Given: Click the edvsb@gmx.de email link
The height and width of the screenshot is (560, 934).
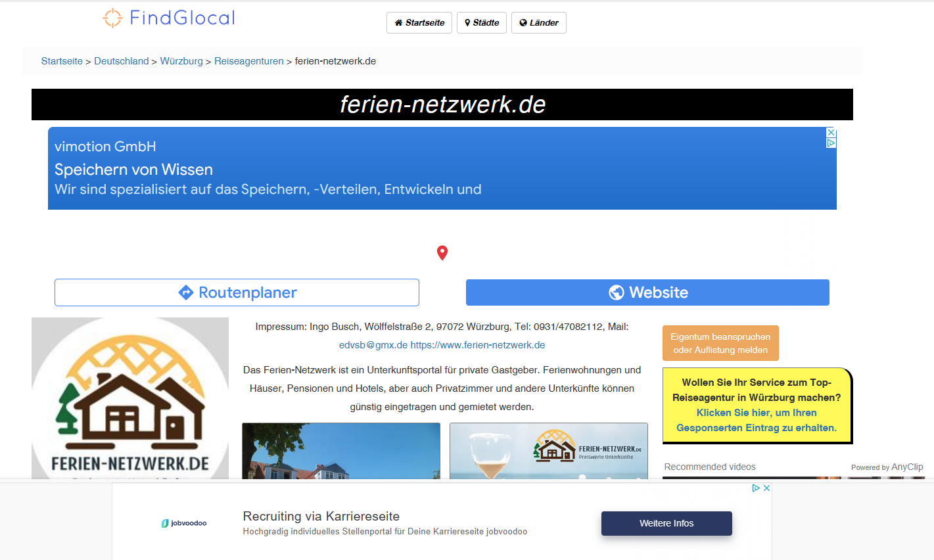Looking at the screenshot, I should (x=373, y=345).
